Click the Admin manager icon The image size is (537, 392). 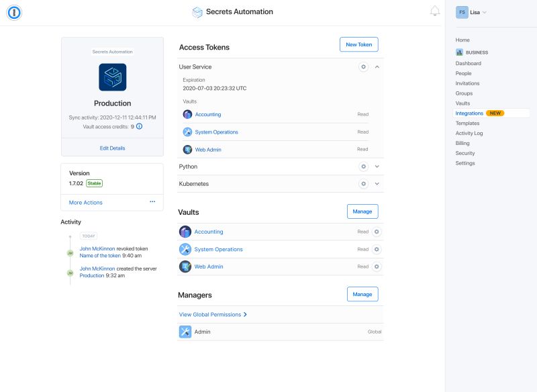tap(185, 332)
